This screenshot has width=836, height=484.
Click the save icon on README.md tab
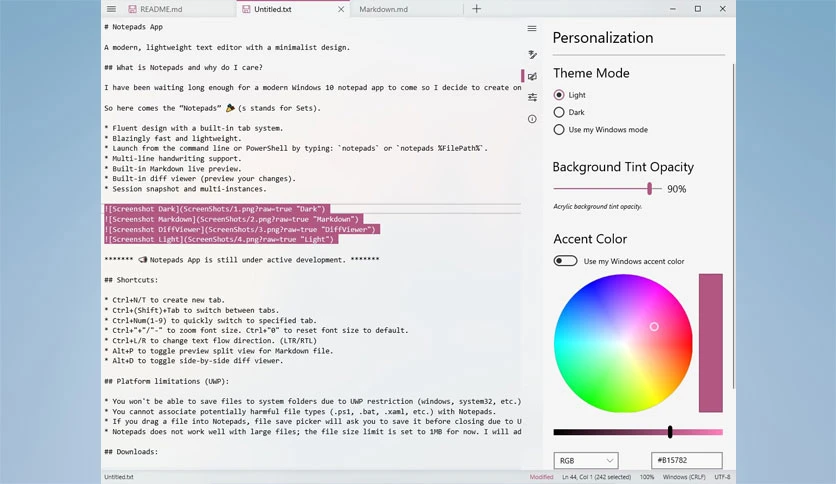pos(132,9)
